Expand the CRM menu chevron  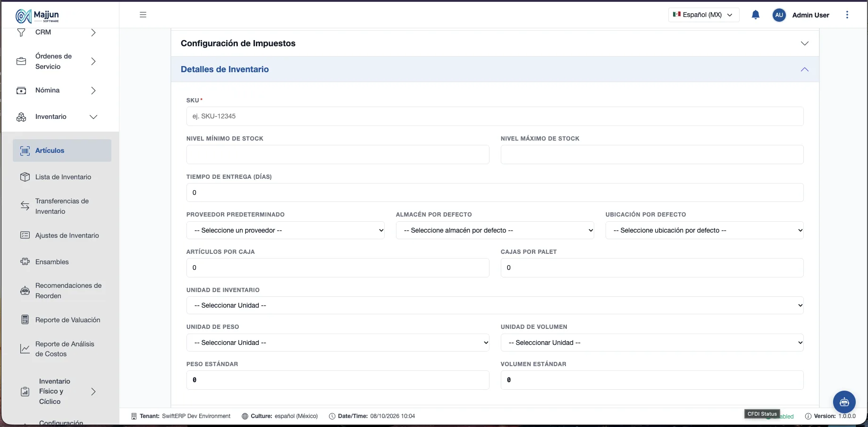pos(93,33)
